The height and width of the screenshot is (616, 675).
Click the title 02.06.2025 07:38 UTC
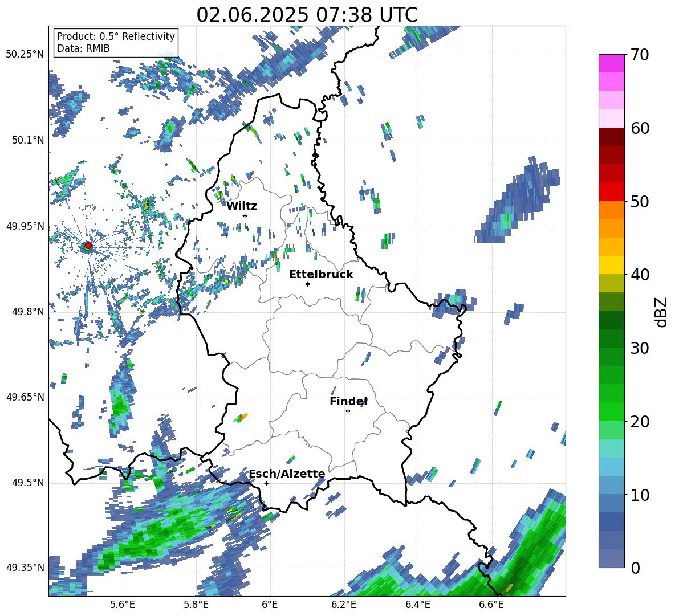pyautogui.click(x=307, y=15)
